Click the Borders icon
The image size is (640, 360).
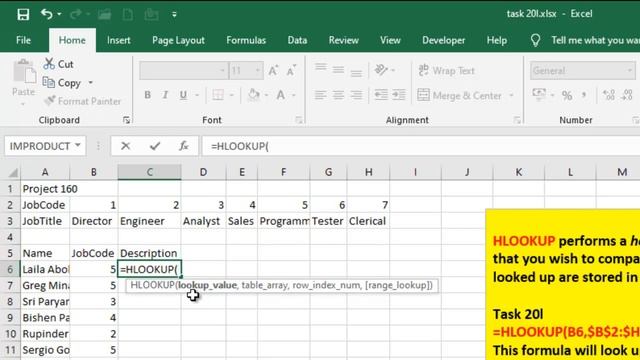pyautogui.click(x=218, y=95)
